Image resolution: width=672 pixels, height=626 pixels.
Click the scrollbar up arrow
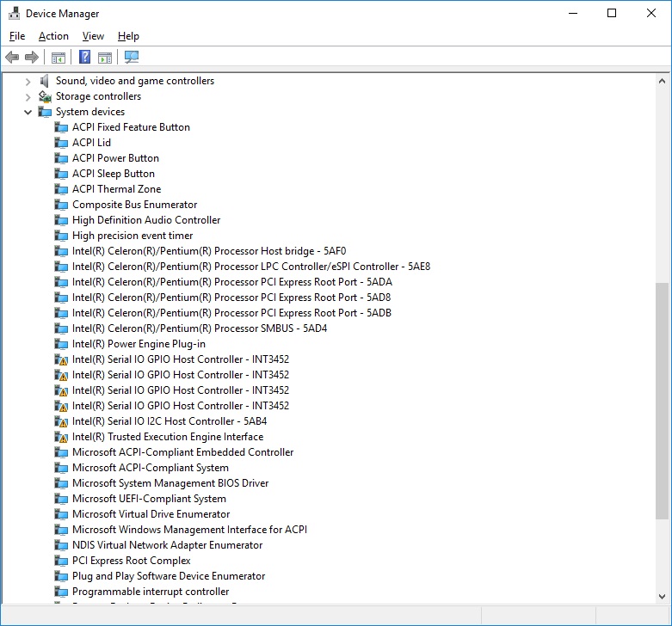click(x=662, y=81)
